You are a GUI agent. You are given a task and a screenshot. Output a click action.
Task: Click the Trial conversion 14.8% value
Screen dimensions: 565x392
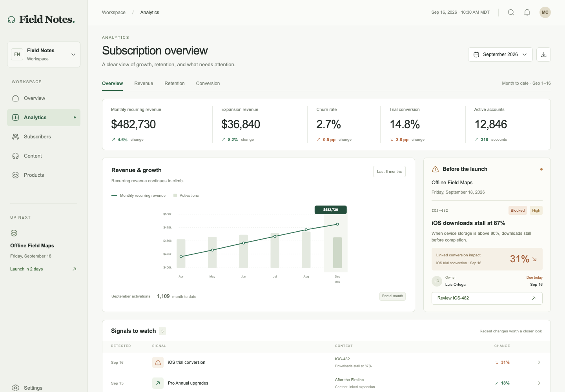pos(405,124)
